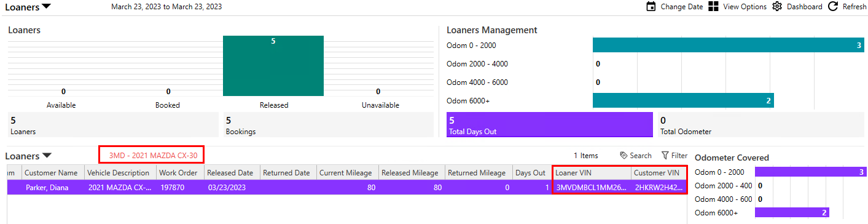This screenshot has width=868, height=224.
Task: Select the Total Days Out tile
Action: tap(550, 124)
